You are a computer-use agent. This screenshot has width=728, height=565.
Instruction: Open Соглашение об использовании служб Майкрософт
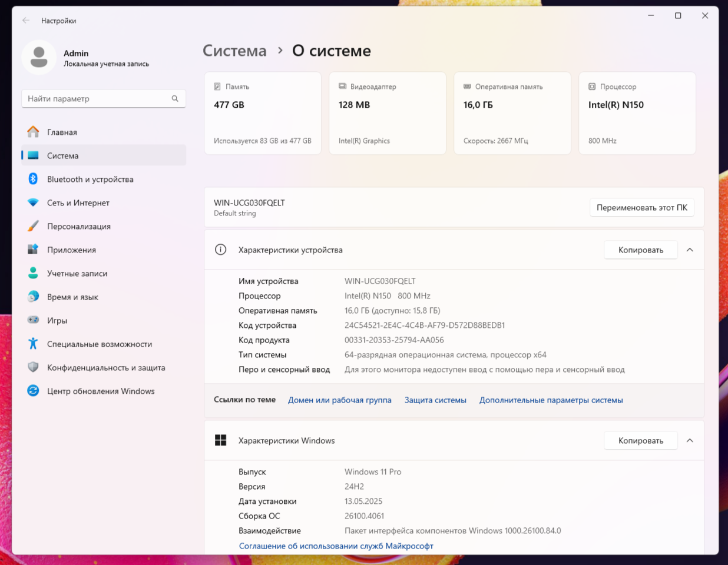coord(336,546)
